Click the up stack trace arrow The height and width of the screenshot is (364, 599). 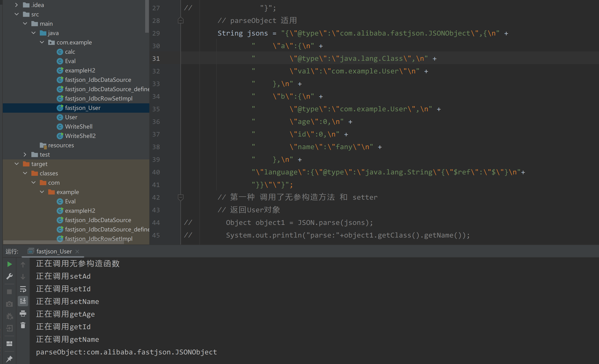tap(23, 264)
